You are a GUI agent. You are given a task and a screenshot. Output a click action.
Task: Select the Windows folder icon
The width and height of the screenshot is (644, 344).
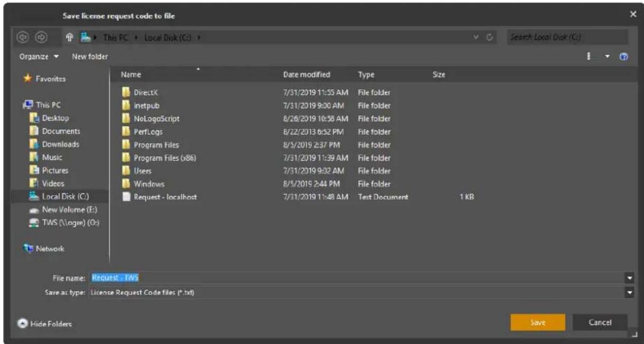coord(126,184)
